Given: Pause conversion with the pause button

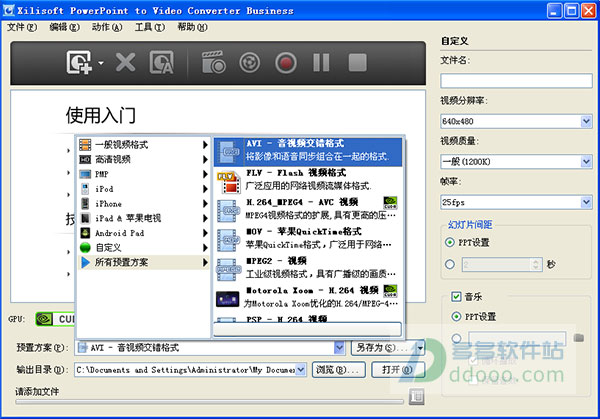Looking at the screenshot, I should 321,62.
